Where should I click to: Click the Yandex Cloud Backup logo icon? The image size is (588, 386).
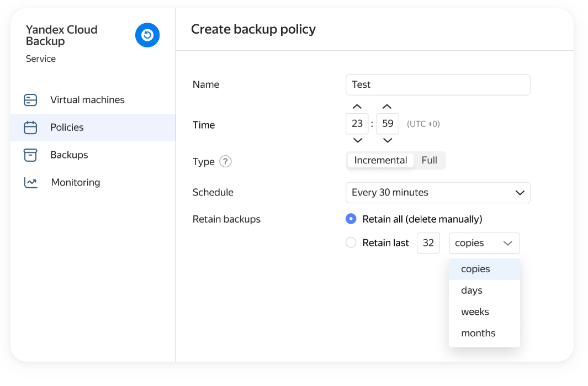[x=147, y=35]
